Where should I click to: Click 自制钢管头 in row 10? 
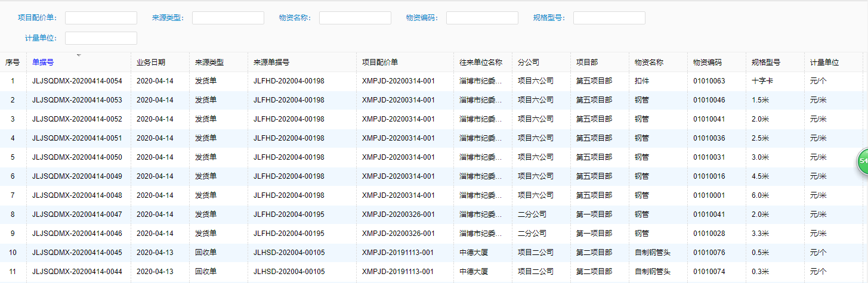point(653,253)
